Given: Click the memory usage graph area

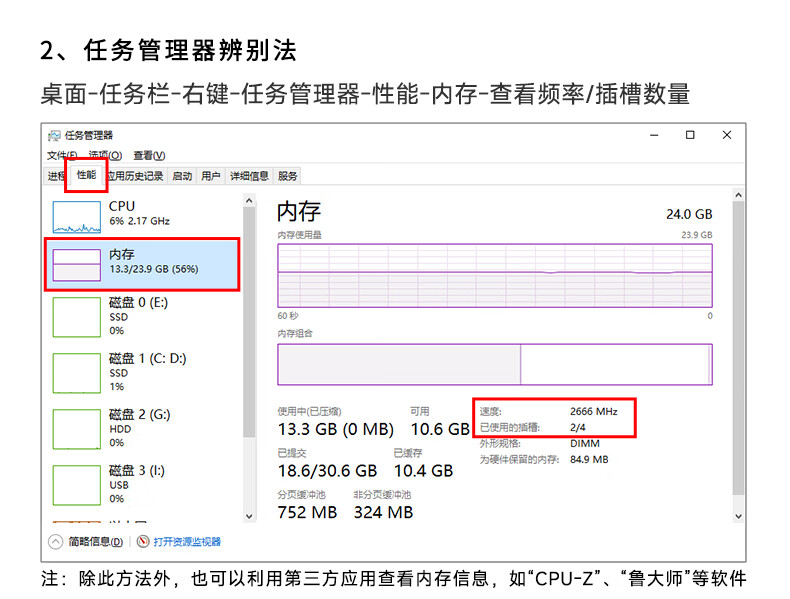Looking at the screenshot, I should (x=495, y=273).
